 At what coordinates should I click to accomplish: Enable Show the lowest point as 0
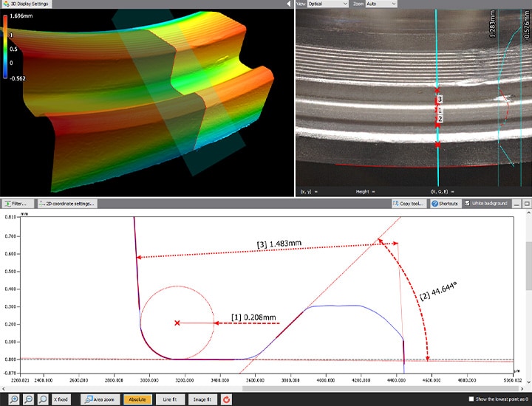pyautogui.click(x=471, y=399)
